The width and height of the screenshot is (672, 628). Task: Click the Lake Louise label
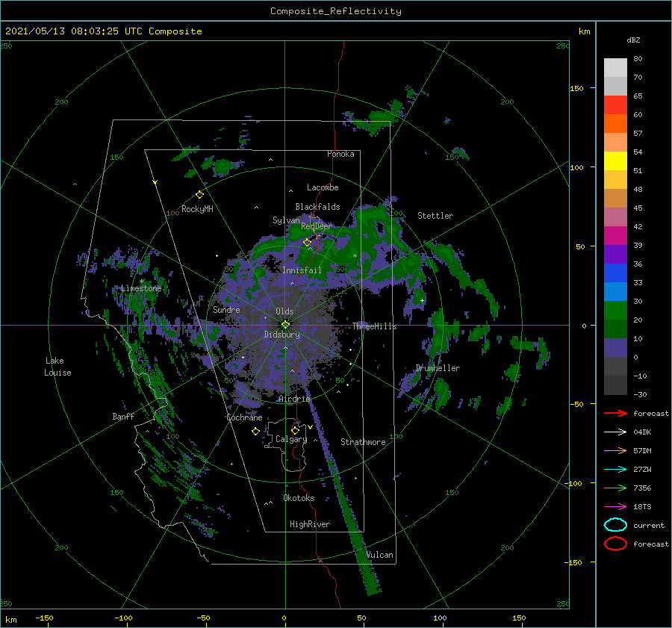pos(57,367)
